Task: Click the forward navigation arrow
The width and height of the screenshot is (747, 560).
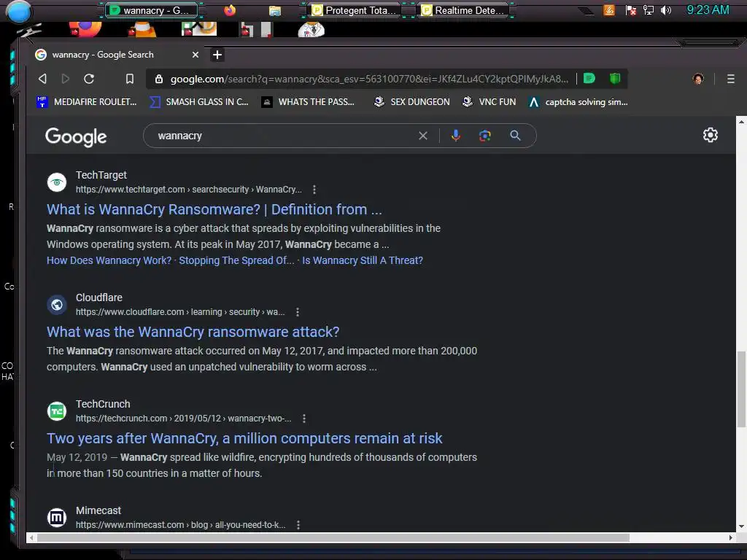Action: pos(65,79)
